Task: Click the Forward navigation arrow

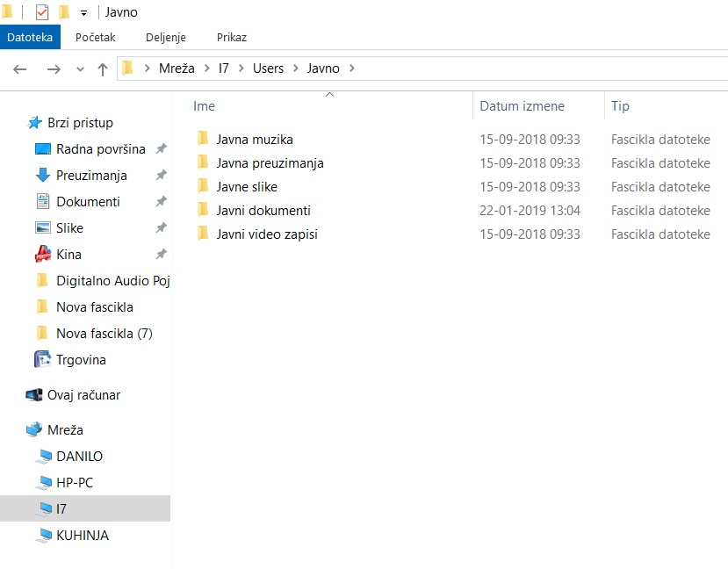Action: pos(54,68)
